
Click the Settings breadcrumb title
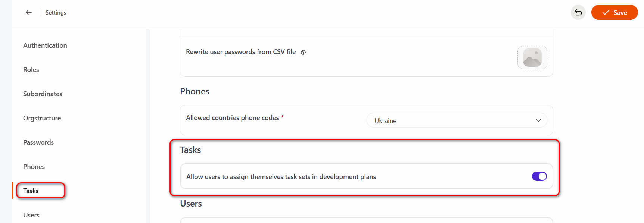(56, 13)
